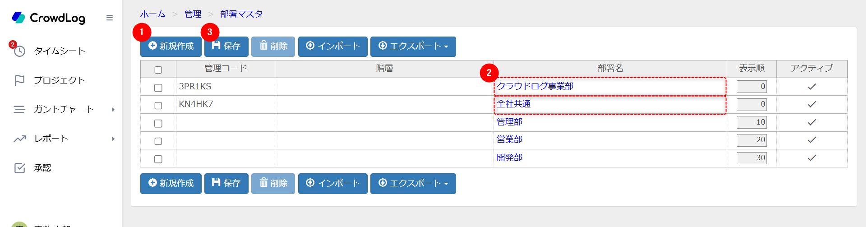Expand the レポート submenu arrow

113,139
